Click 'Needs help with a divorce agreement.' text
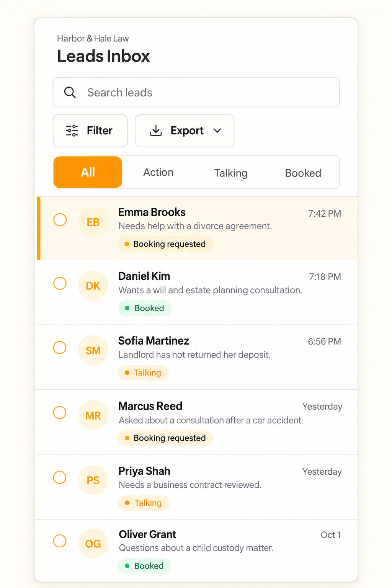The image size is (392, 588). (195, 226)
